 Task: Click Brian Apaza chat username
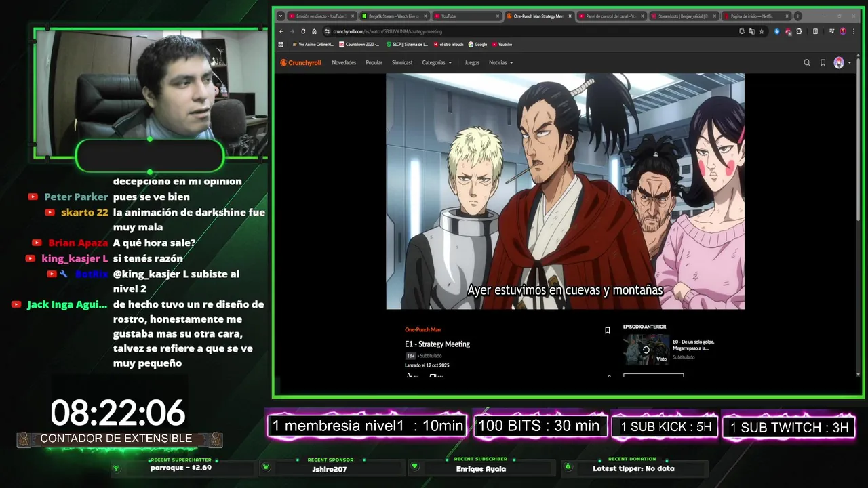pyautogui.click(x=78, y=243)
